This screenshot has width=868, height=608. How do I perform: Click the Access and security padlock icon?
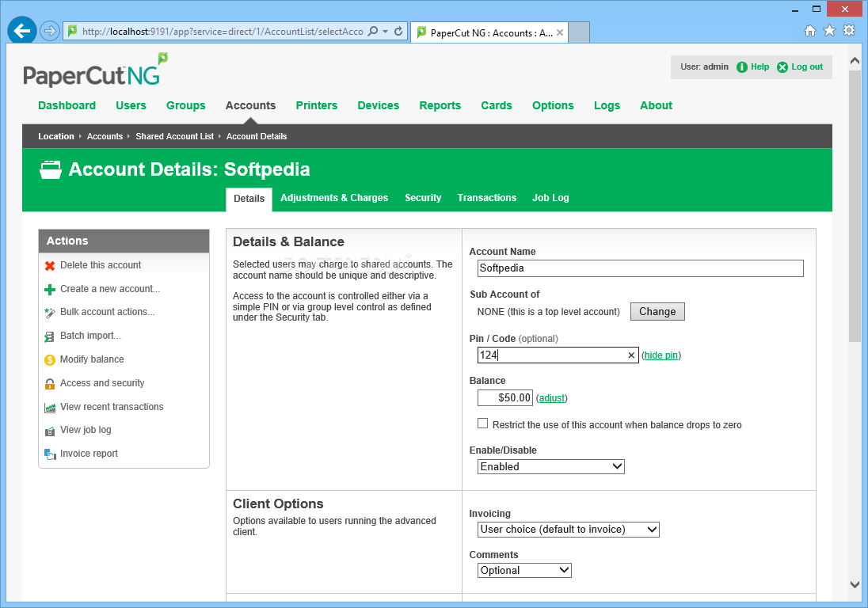(x=50, y=384)
